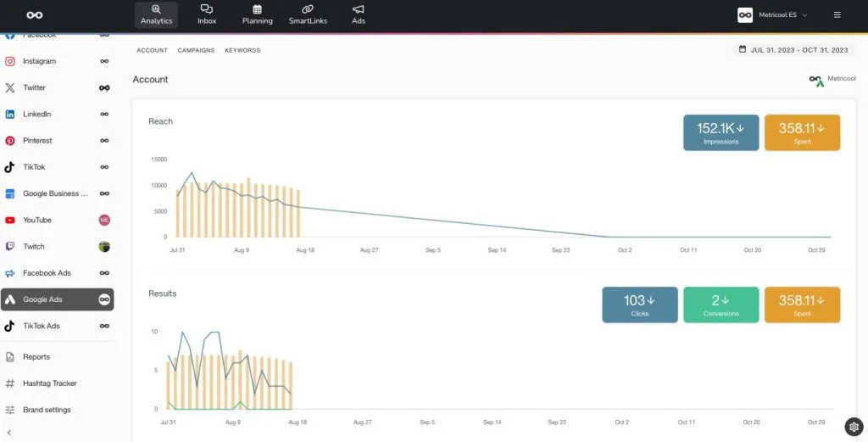The width and height of the screenshot is (868, 442).
Task: Open Facebook Ads in sidebar
Action: [58, 273]
